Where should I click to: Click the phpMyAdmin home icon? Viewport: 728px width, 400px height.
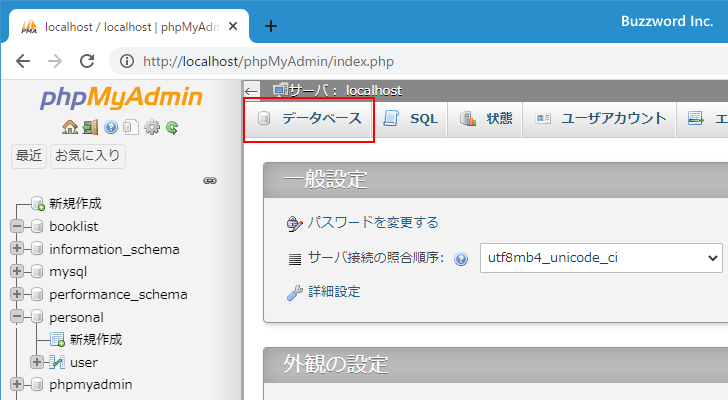tap(70, 127)
